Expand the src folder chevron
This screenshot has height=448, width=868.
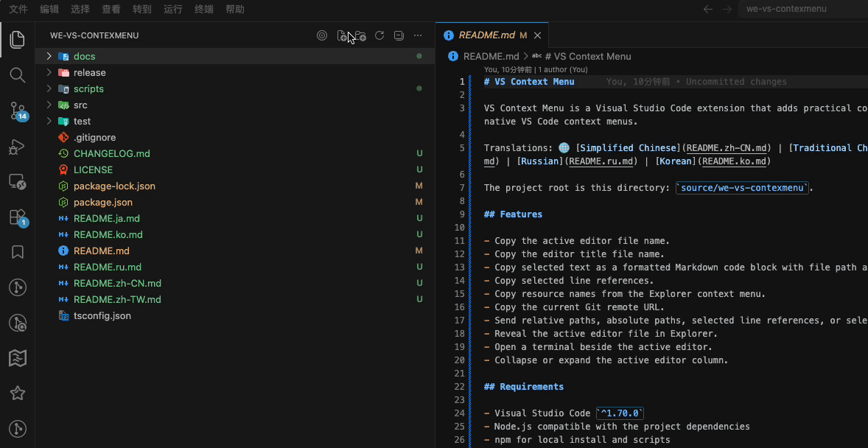49,105
